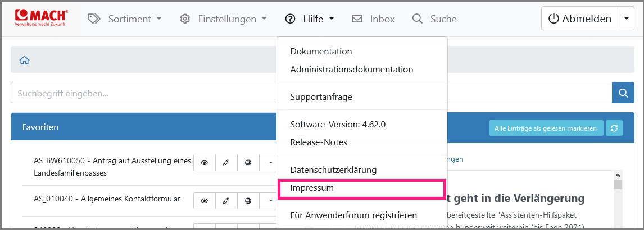Choose Administrationsdokumentation in Hilfe menu
This screenshot has width=644, height=230.
tap(351, 70)
